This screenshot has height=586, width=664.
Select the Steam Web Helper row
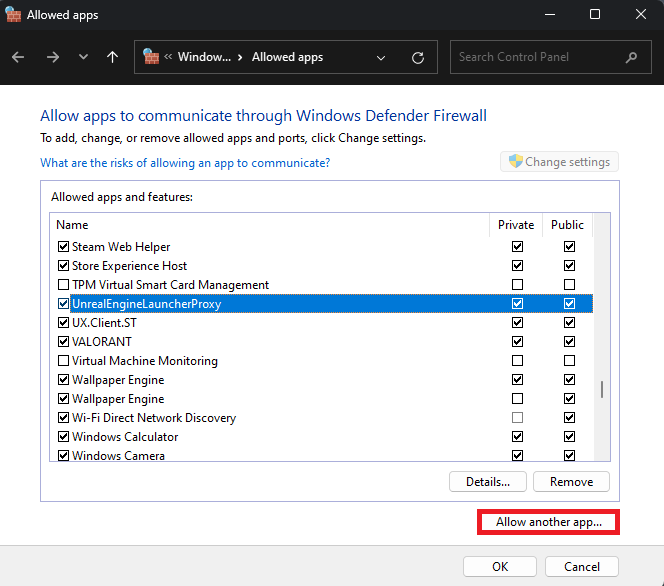pos(322,246)
